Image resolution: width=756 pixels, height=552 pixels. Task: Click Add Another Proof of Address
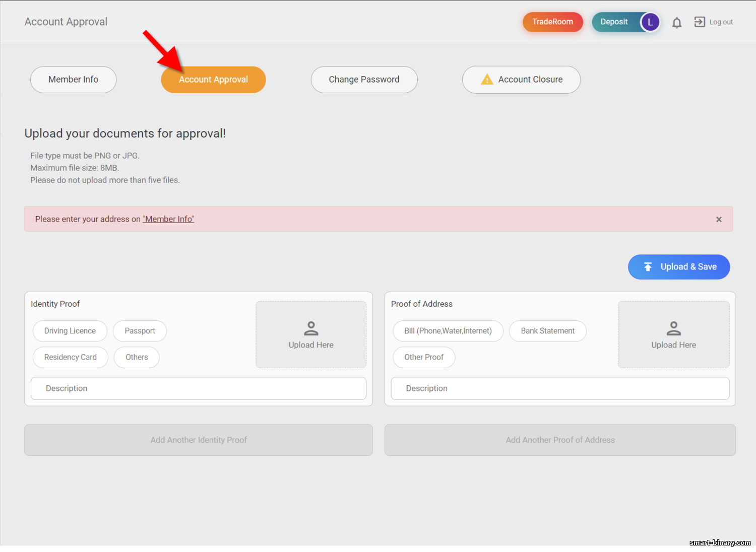(x=560, y=440)
